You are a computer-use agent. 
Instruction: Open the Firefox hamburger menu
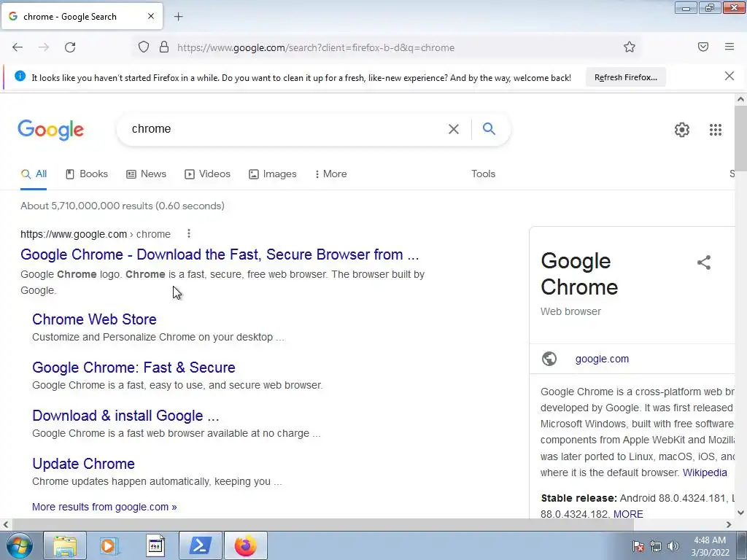pos(729,47)
